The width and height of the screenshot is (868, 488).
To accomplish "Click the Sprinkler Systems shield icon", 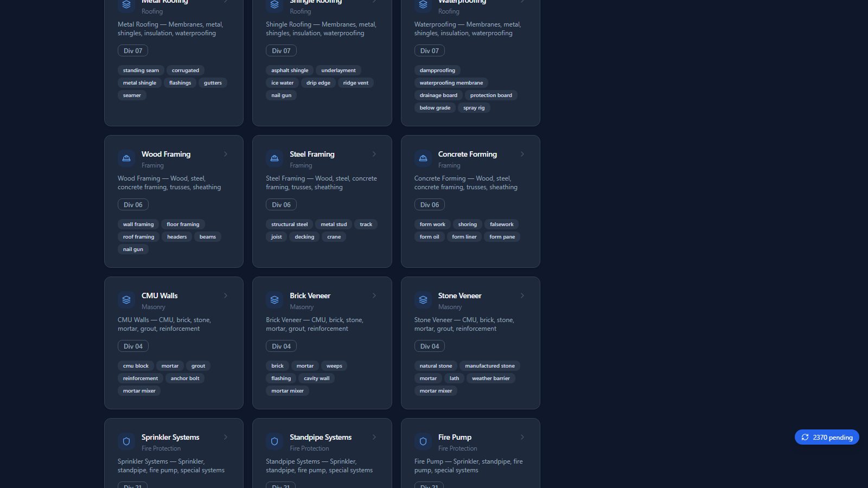I will click(126, 441).
